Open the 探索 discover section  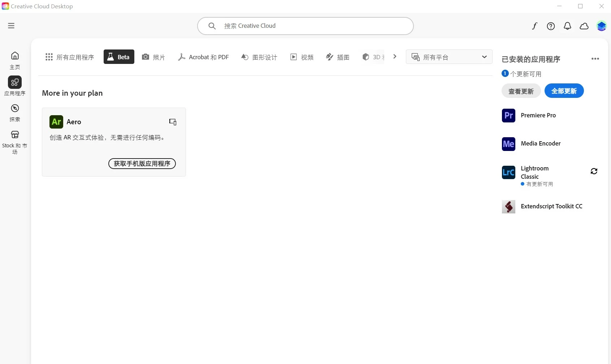click(15, 113)
